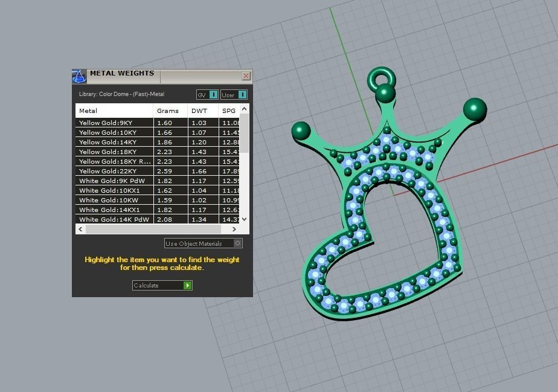Viewport: 558px width, 392px height.
Task: Click the DWT column header
Action: click(203, 111)
